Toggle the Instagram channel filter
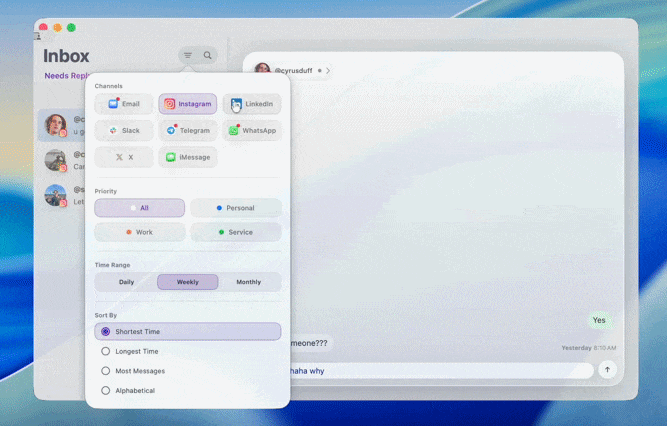The image size is (667, 426). 188,104
